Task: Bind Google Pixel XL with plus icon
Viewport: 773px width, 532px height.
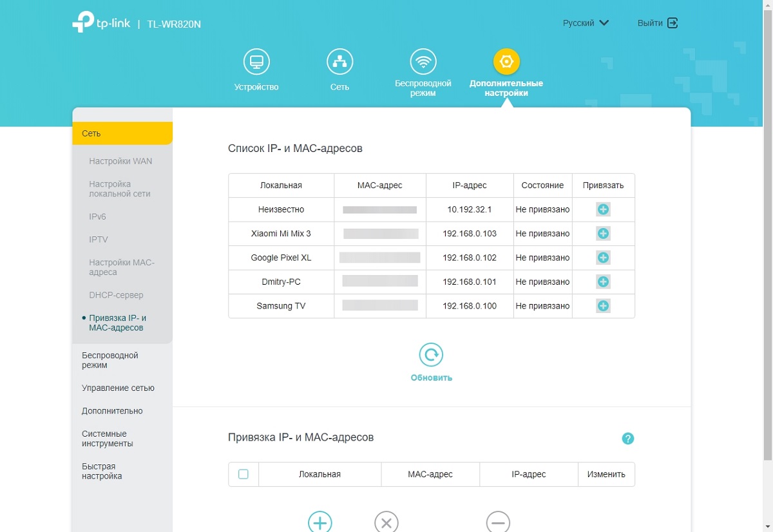Action: pyautogui.click(x=603, y=258)
